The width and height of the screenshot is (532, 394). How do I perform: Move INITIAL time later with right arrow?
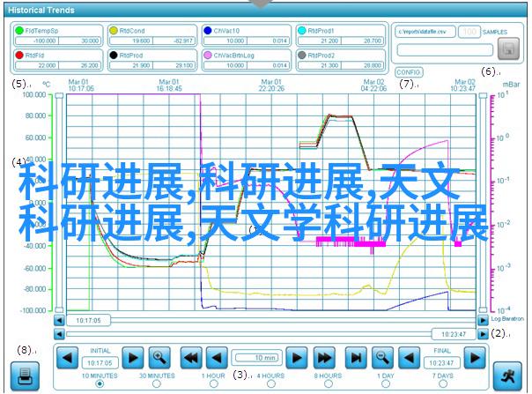[x=133, y=358]
